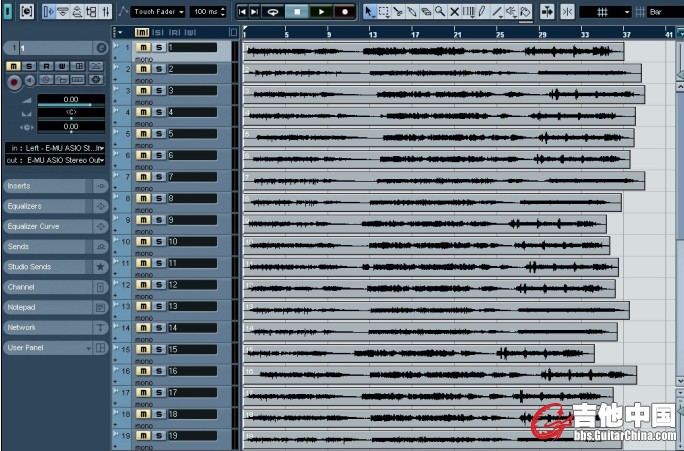Click the Play button in transport controls
The height and width of the screenshot is (451, 684).
coord(321,11)
